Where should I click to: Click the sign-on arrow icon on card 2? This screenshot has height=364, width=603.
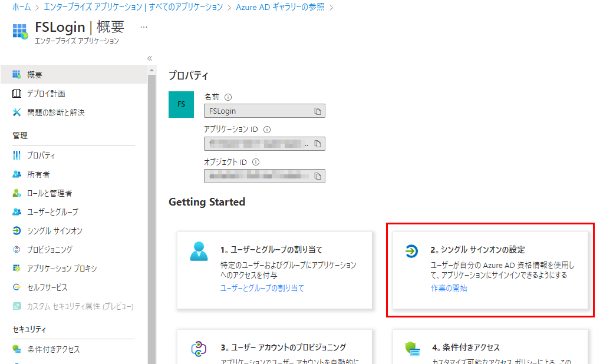point(411,252)
